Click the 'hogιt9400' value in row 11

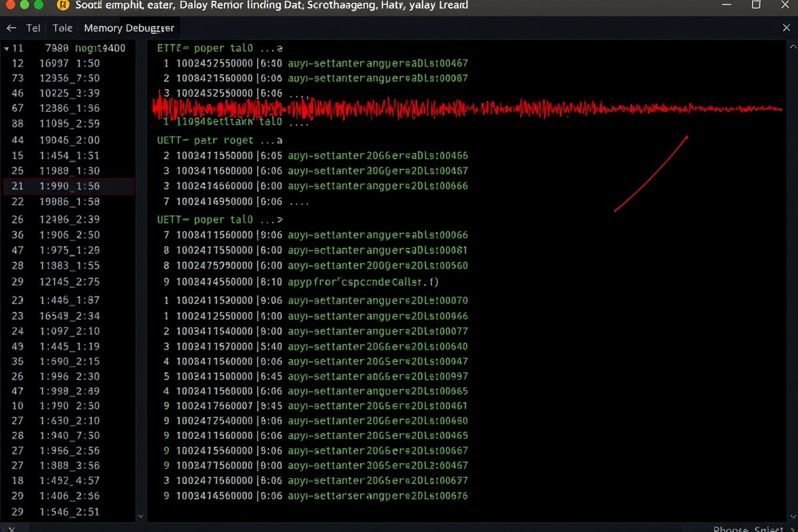(100, 49)
